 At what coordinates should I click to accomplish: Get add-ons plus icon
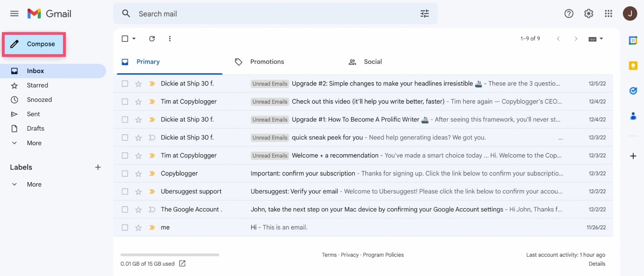click(x=633, y=156)
